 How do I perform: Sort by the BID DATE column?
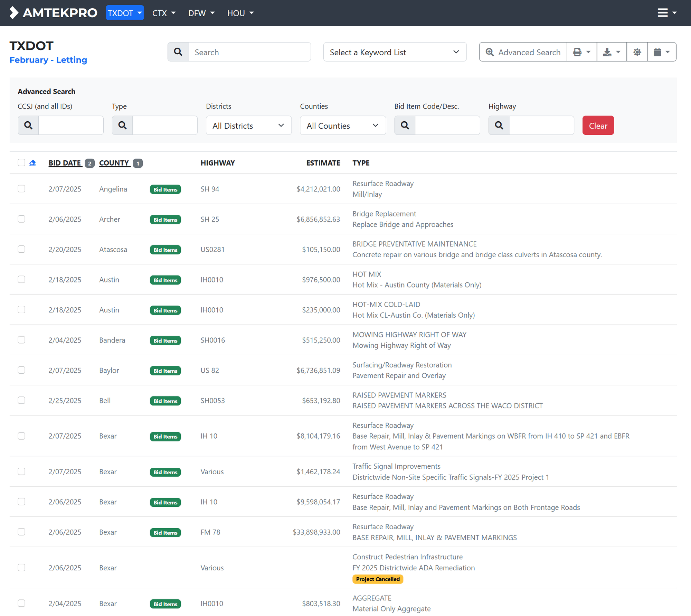(x=65, y=163)
